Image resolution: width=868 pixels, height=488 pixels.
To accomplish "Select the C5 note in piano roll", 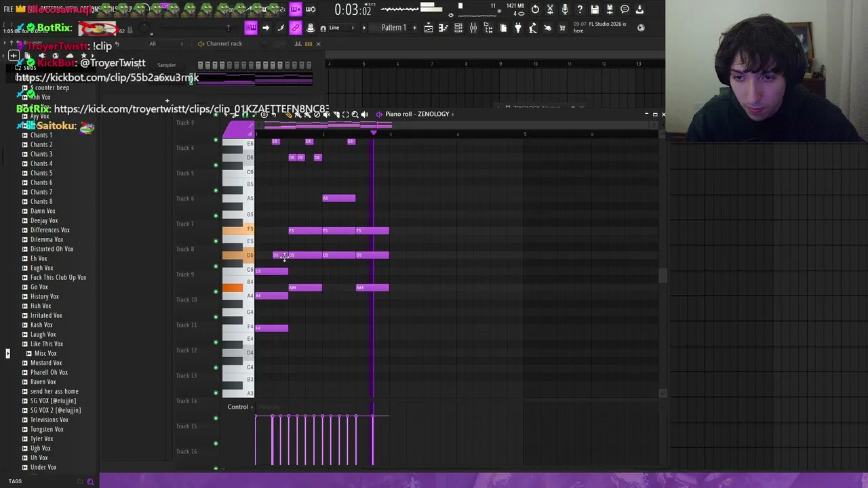I will (271, 271).
